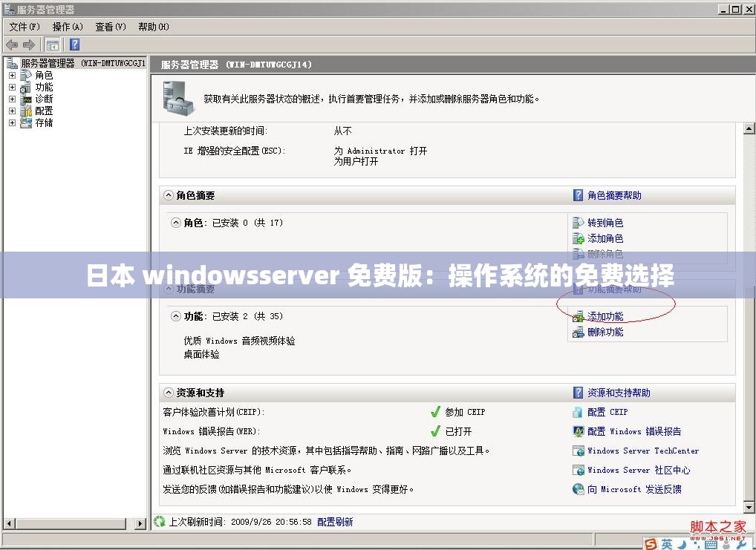756x550 pixels.
Task: Click the Forward arrow toolbar icon
Action: click(x=29, y=45)
